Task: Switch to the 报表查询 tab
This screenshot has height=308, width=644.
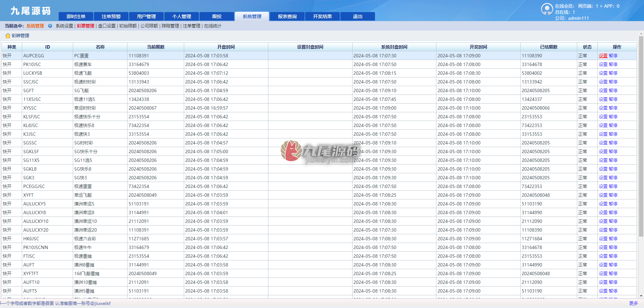Action: click(287, 16)
